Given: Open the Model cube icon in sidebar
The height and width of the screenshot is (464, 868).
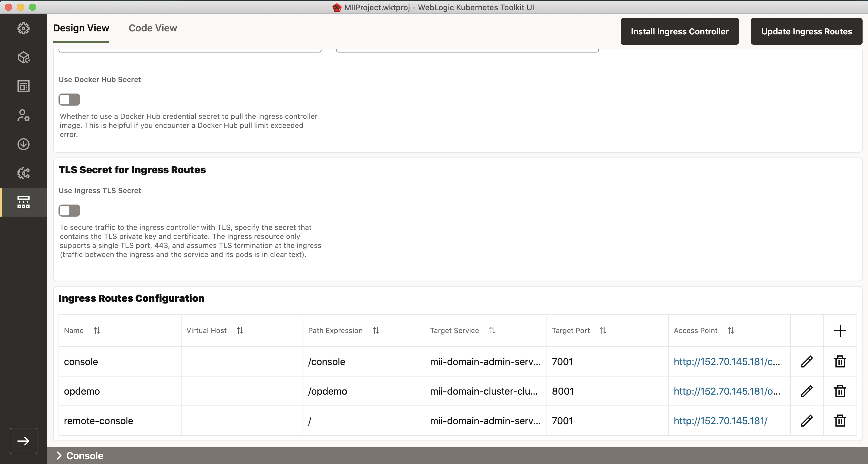Looking at the screenshot, I should coord(23,57).
